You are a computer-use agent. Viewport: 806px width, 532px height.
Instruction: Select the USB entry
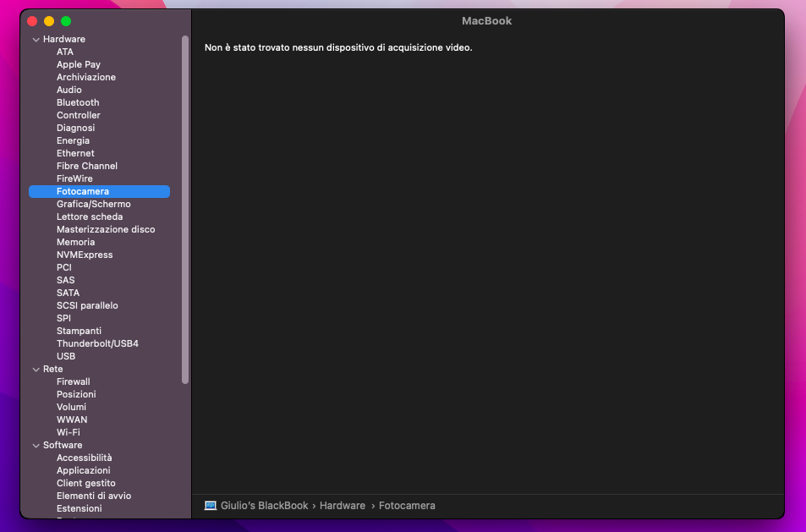tap(66, 356)
